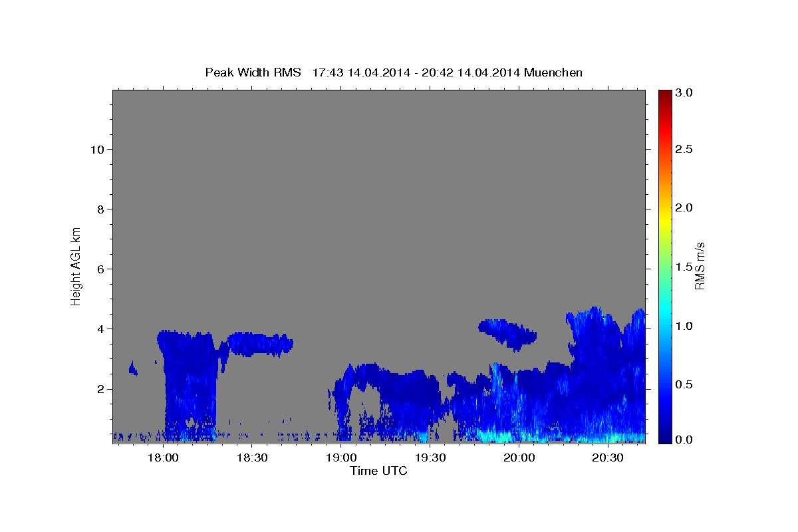Click the 'Time UTC' axis label
The image size is (798, 532).
(x=378, y=471)
